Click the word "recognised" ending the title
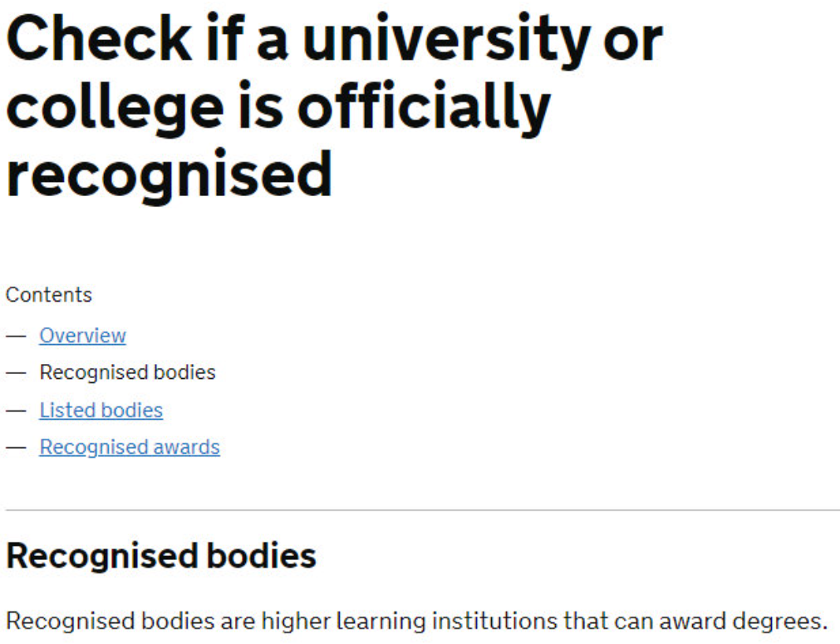The width and height of the screenshot is (840, 644). (x=169, y=175)
